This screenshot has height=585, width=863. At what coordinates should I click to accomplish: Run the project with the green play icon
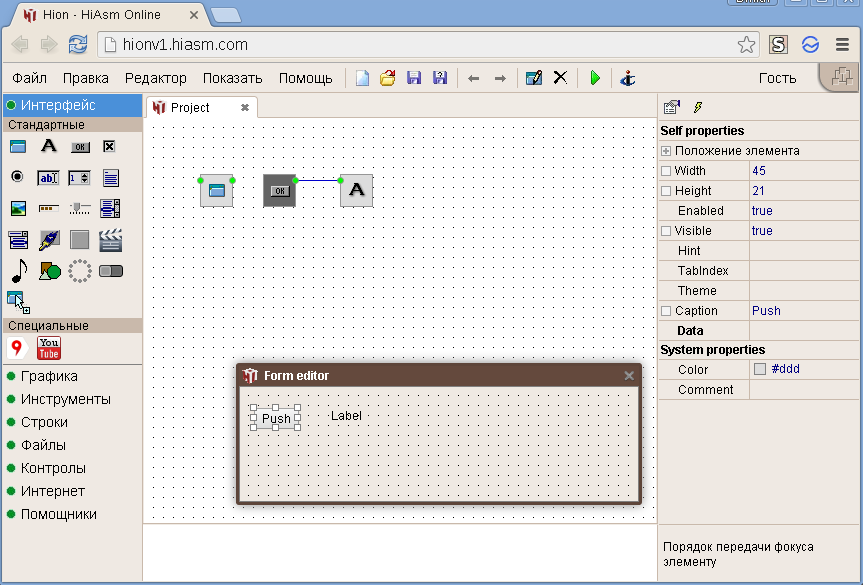click(595, 78)
